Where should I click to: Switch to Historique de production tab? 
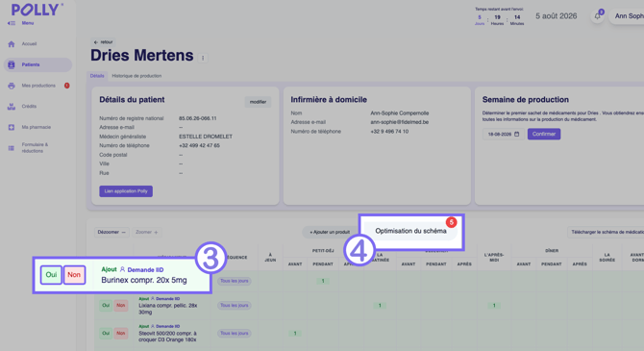136,76
